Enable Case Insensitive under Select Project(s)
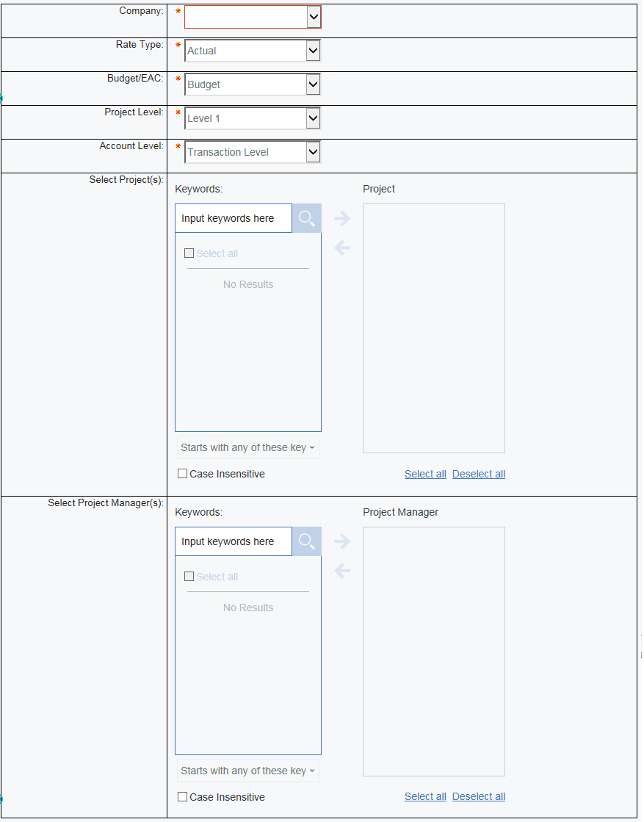This screenshot has height=822, width=644. click(183, 474)
